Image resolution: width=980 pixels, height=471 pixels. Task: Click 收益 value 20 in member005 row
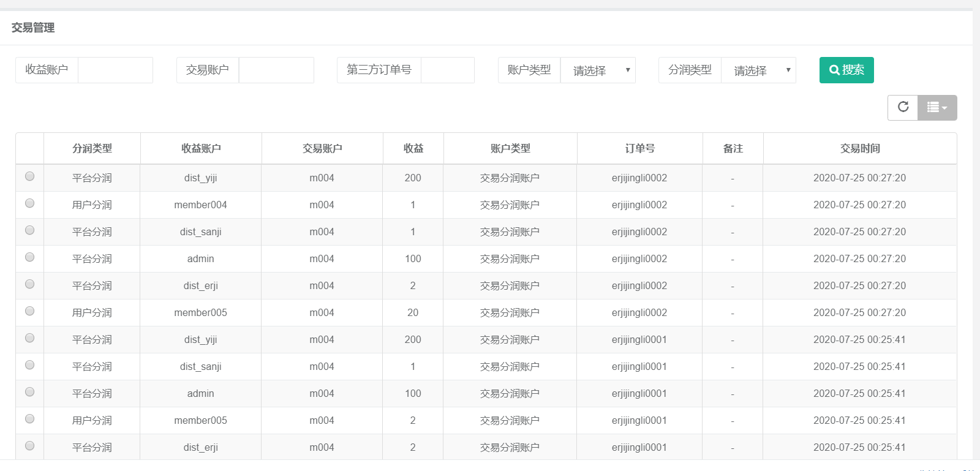point(413,313)
